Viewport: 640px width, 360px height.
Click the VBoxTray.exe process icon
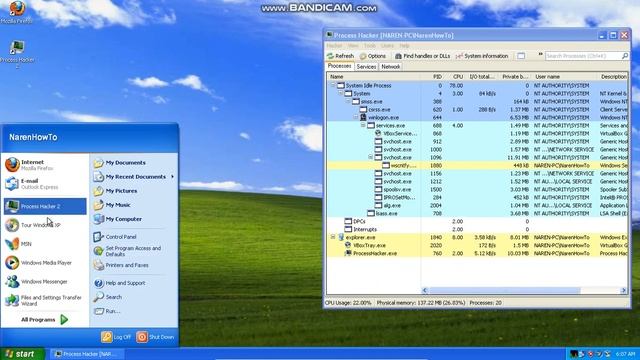(x=348, y=245)
